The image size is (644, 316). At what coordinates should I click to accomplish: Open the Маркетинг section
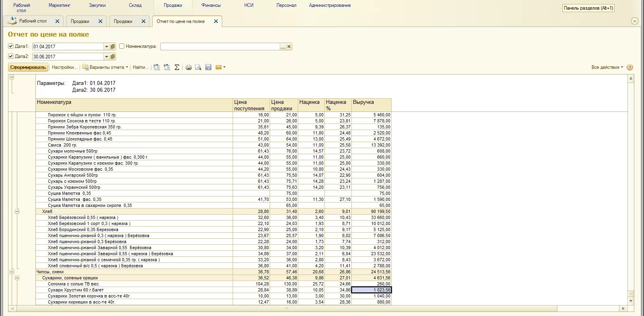coord(60,5)
